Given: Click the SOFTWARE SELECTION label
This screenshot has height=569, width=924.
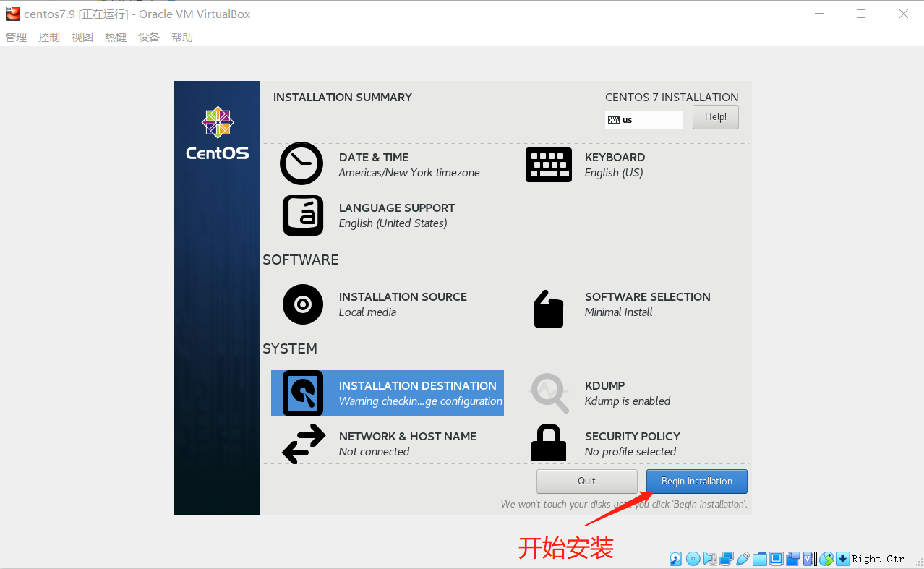Looking at the screenshot, I should tap(648, 297).
